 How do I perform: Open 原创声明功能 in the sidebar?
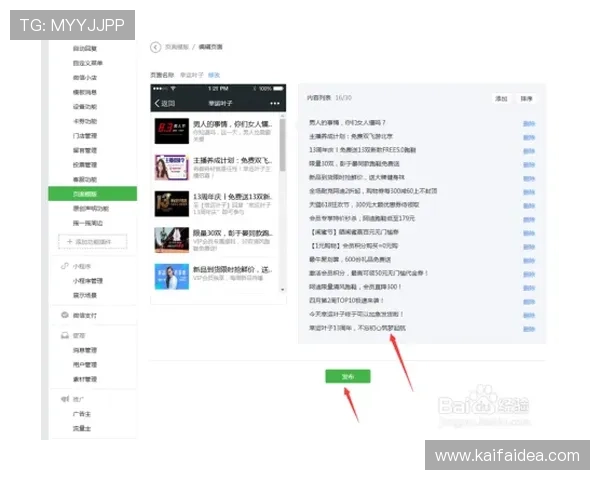[91, 208]
